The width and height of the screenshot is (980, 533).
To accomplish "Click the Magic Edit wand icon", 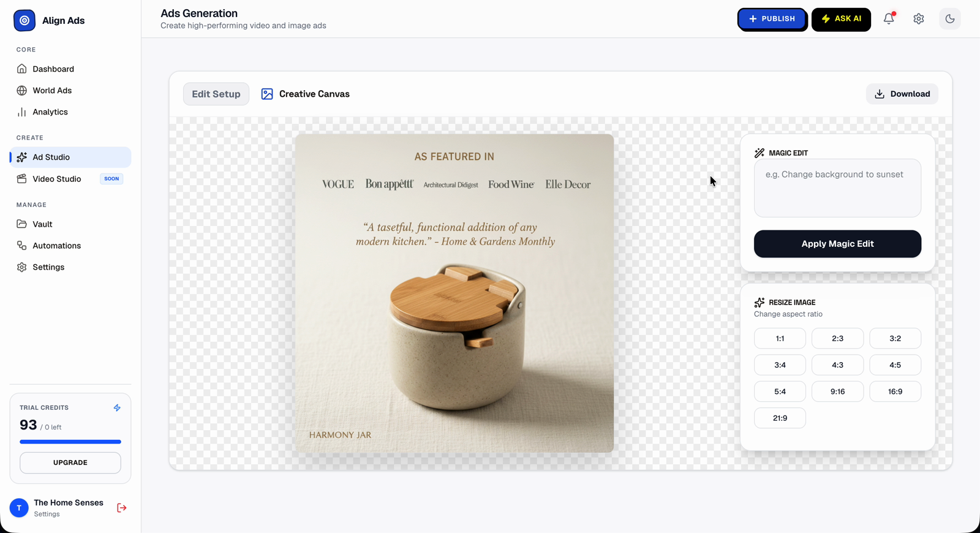I will [759, 153].
